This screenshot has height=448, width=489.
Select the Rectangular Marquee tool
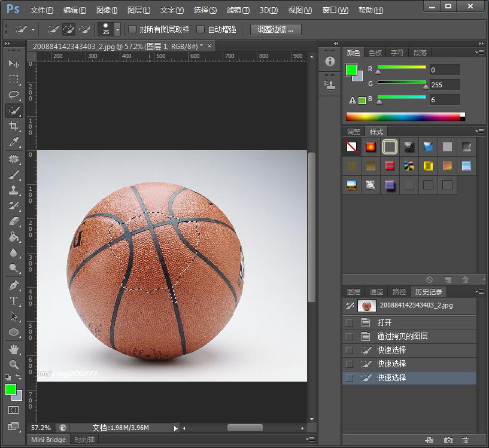point(14,79)
